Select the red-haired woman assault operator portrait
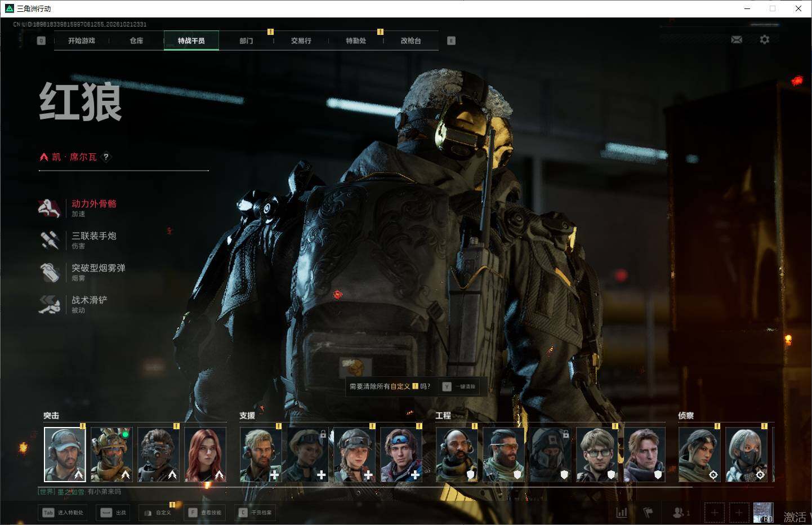Viewport: 812px width, 525px height. [x=206, y=455]
